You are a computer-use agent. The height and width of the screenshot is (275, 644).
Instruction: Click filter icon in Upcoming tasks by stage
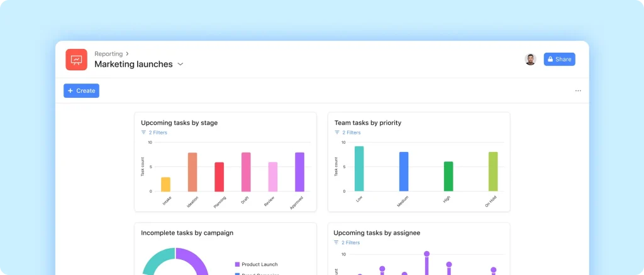coord(143,133)
